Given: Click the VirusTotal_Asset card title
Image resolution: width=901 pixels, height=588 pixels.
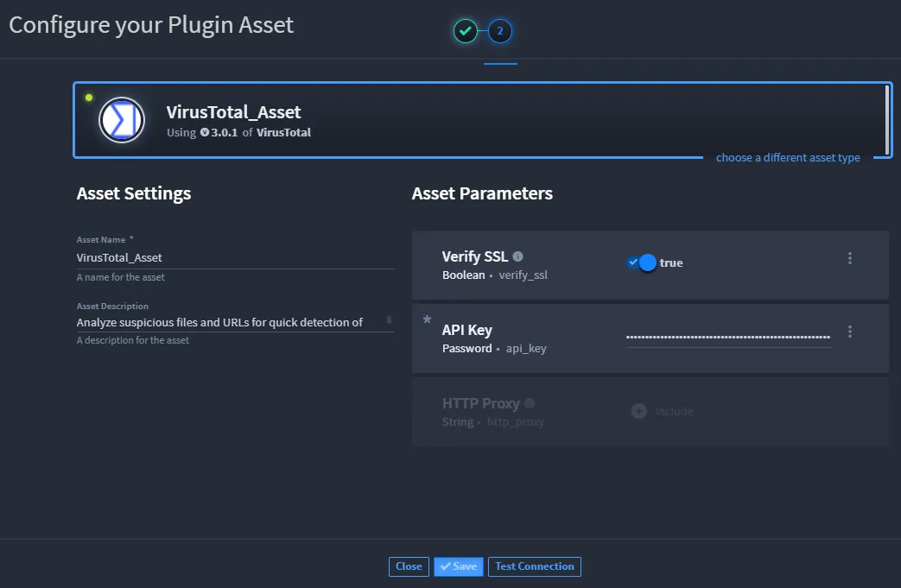Looking at the screenshot, I should [233, 112].
